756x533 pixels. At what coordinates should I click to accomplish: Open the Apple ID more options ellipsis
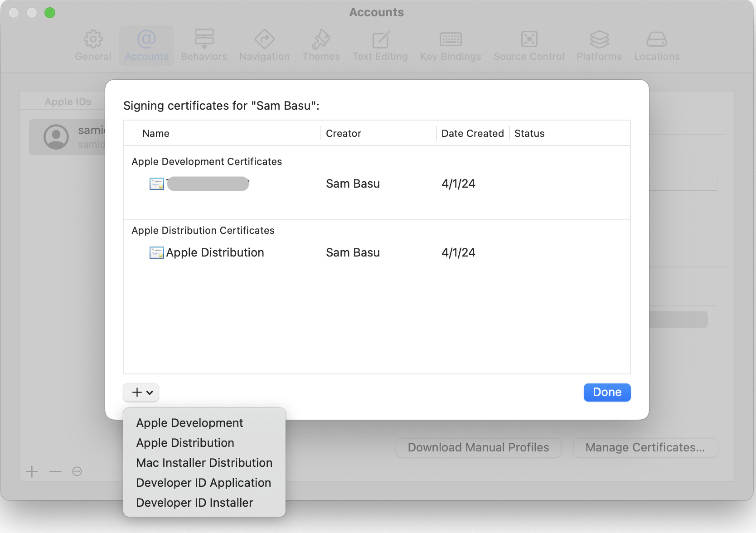click(x=77, y=472)
